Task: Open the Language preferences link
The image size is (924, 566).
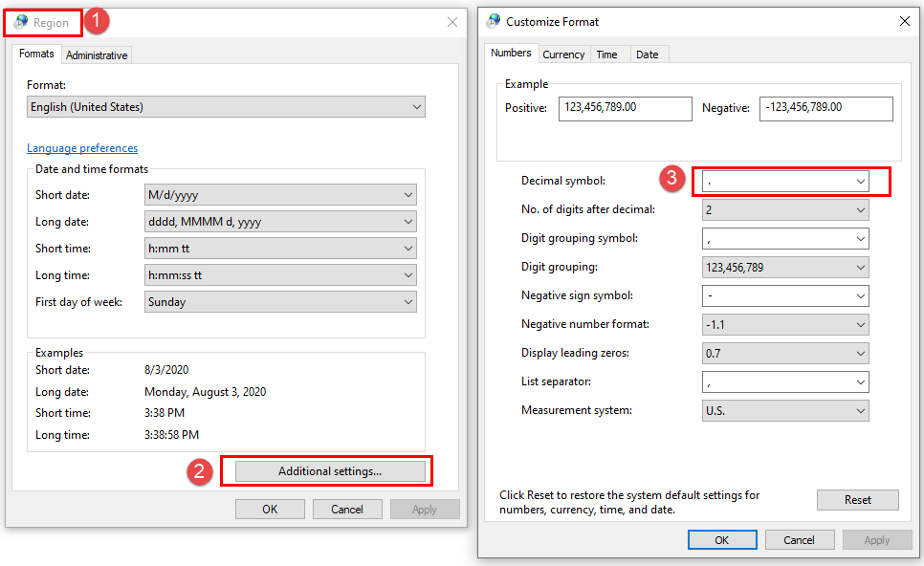Action: [82, 148]
